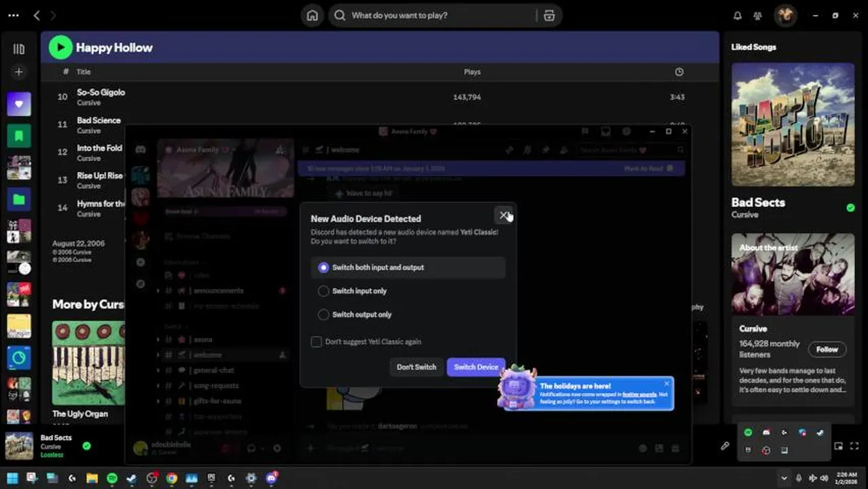Click Steam icon in tray overflow
868x489 pixels.
coord(820,433)
